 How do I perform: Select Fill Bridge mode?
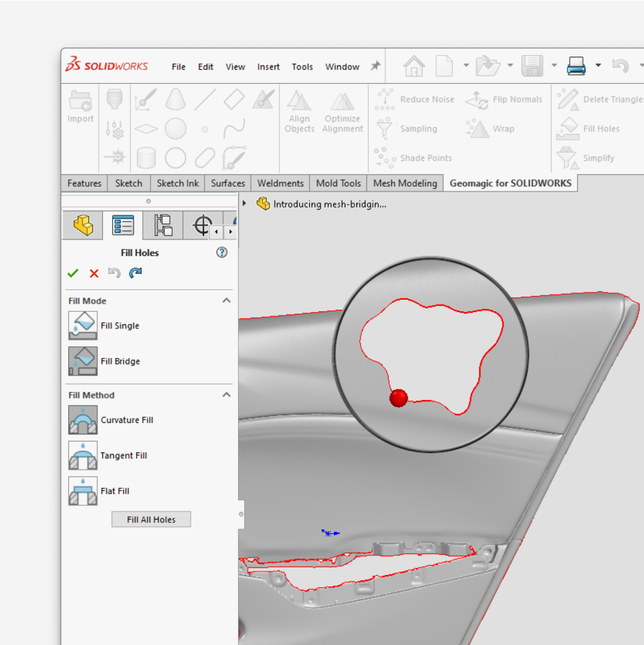104,361
